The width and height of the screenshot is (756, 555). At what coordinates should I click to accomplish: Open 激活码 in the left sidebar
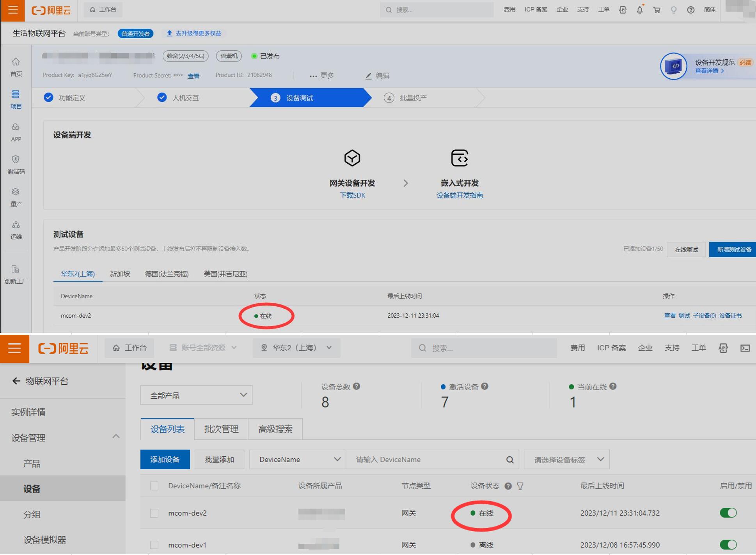[16, 165]
